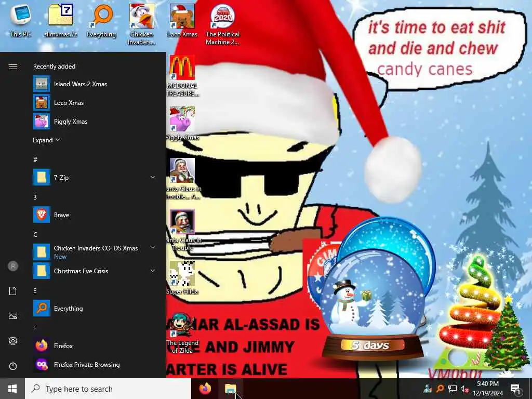Viewport: 532px width, 399px height.
Task: Launch Chicken Invaders desktop shortcut
Action: coord(142,24)
